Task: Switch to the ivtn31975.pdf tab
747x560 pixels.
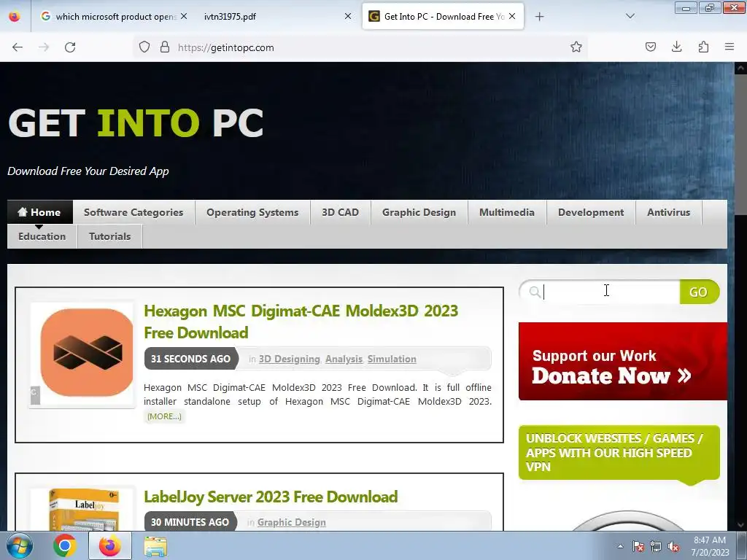Action: coord(278,17)
